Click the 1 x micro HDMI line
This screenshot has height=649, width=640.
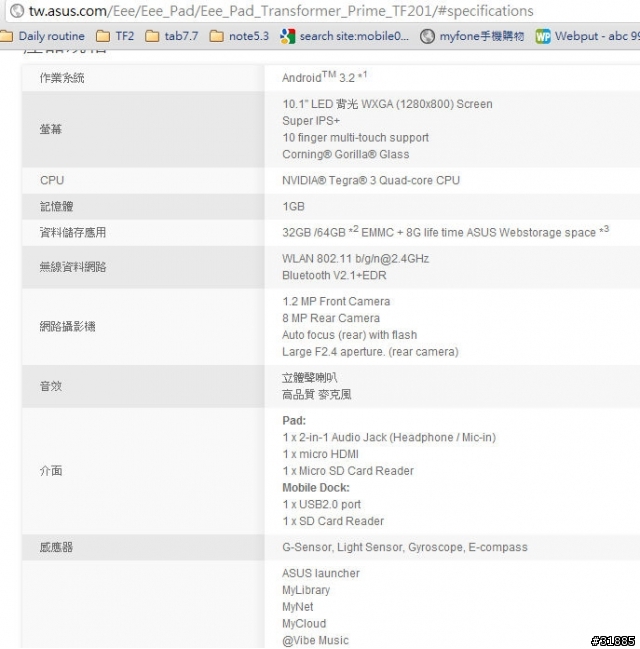(321, 454)
